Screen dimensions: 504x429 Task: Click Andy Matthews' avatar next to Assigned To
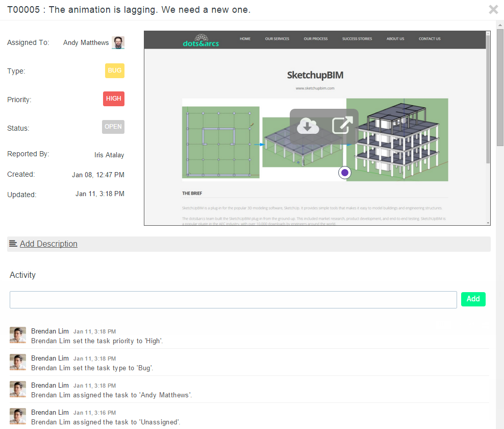click(x=118, y=42)
